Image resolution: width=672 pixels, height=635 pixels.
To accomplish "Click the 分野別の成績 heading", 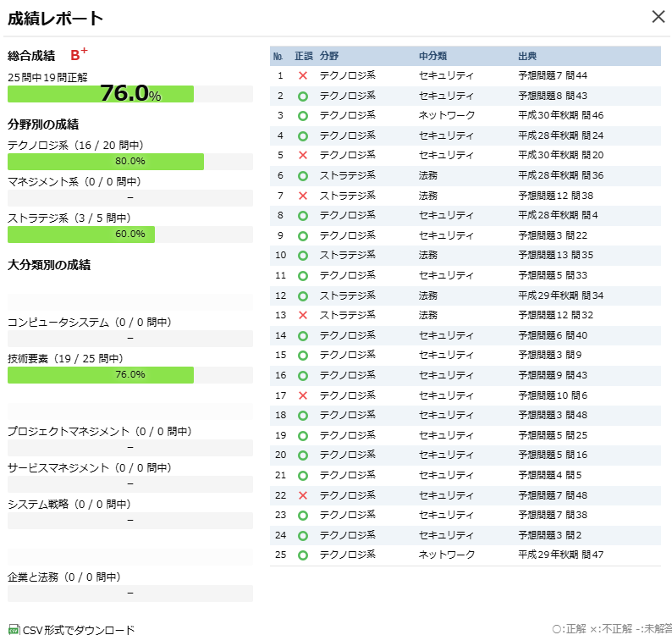I will [43, 124].
